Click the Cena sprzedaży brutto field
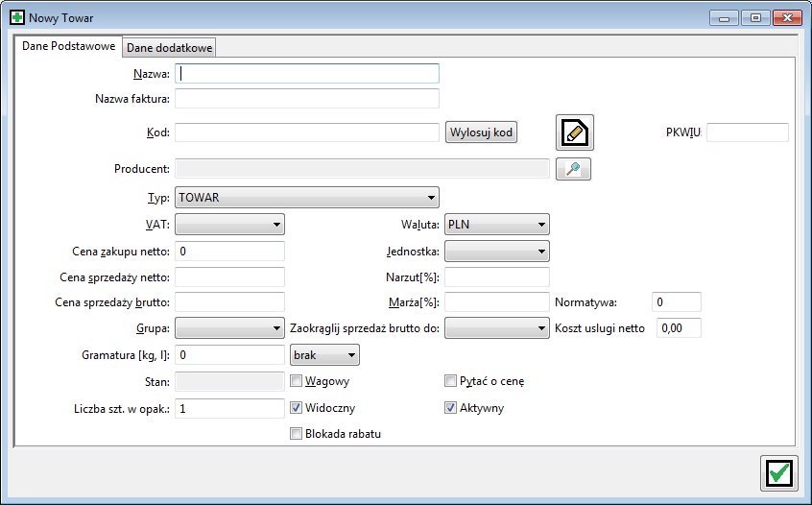This screenshot has height=505, width=812. 230,302
